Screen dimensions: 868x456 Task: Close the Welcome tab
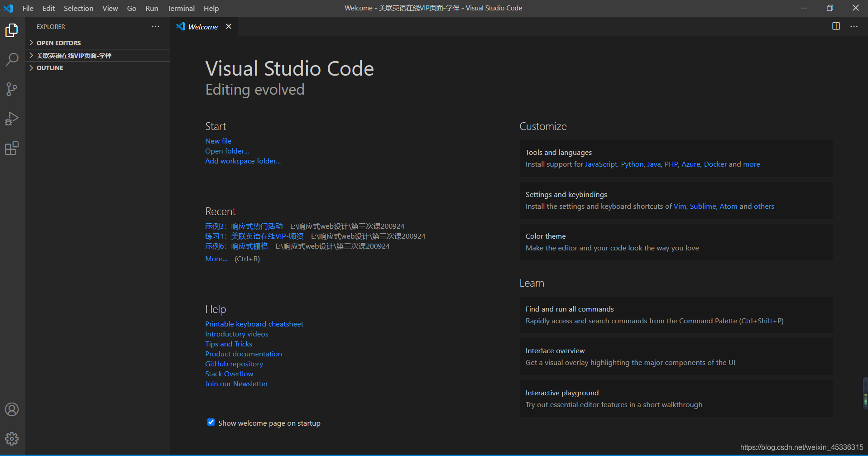coord(229,26)
